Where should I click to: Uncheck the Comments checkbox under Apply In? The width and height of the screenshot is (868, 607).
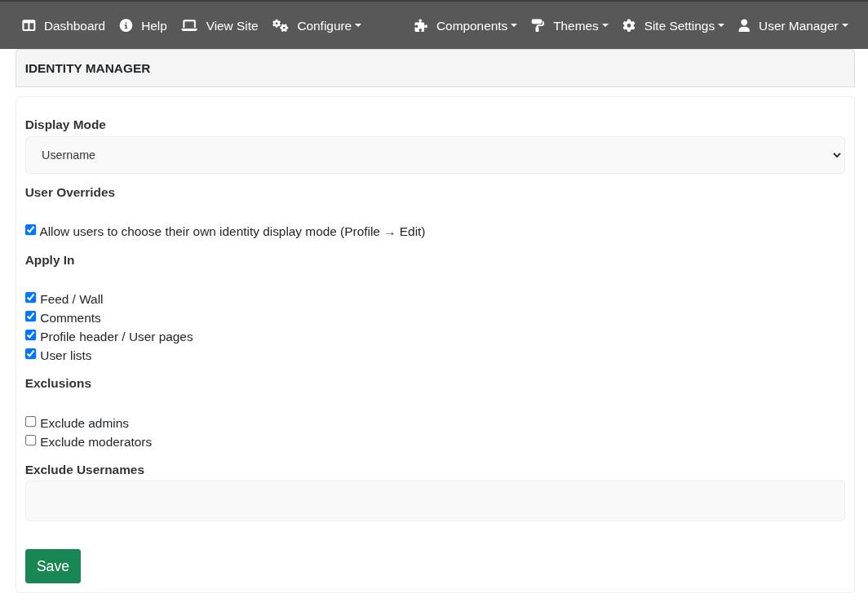tap(30, 316)
